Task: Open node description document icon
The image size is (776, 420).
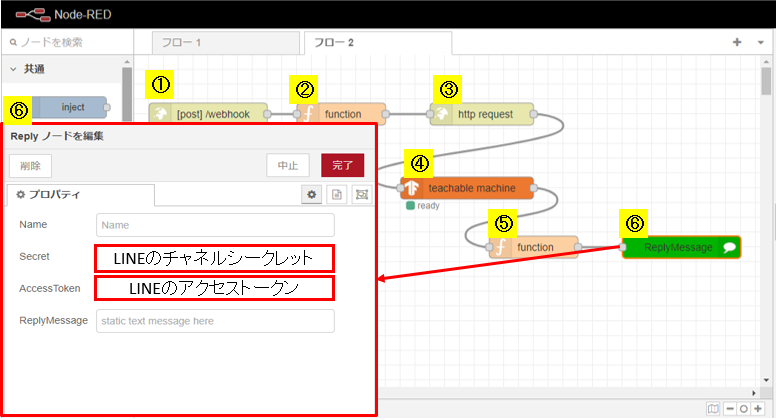Action: tap(337, 194)
